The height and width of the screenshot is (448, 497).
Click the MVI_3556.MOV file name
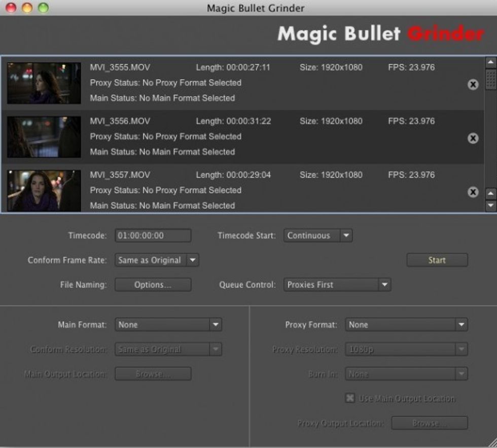[x=120, y=121]
